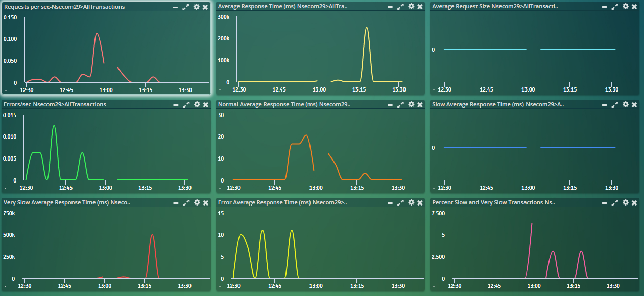Collapse the Average Request Size panel

(604, 7)
